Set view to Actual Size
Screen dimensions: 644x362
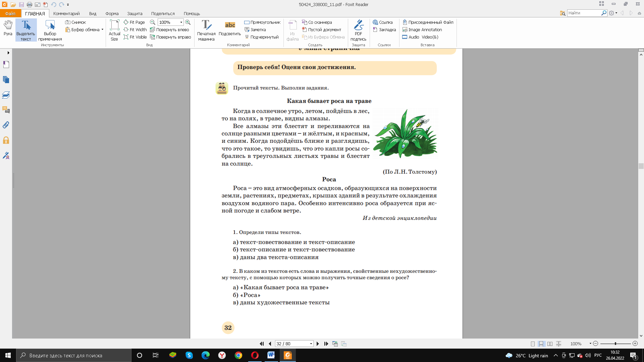(x=114, y=30)
